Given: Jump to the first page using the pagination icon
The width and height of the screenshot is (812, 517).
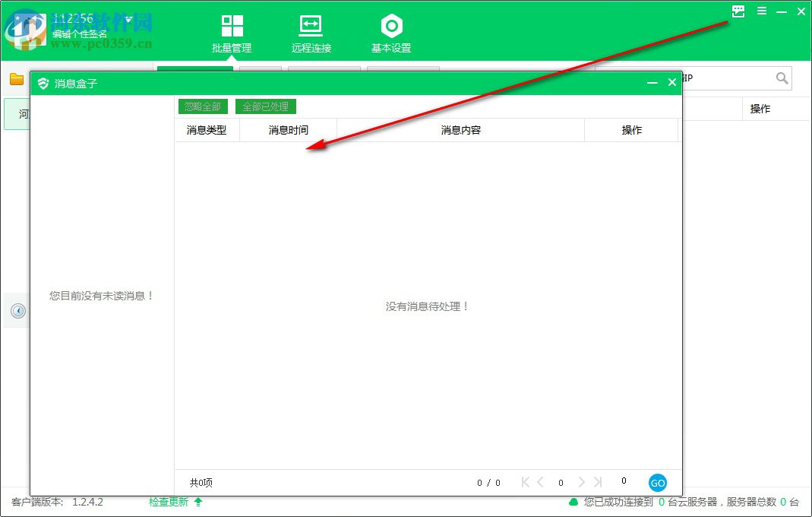Looking at the screenshot, I should (524, 482).
